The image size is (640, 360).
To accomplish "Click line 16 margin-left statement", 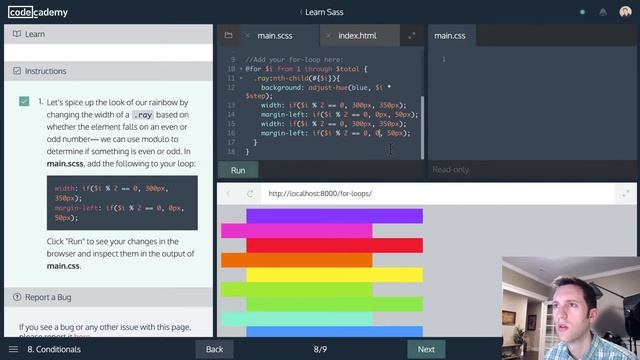I will [x=335, y=133].
